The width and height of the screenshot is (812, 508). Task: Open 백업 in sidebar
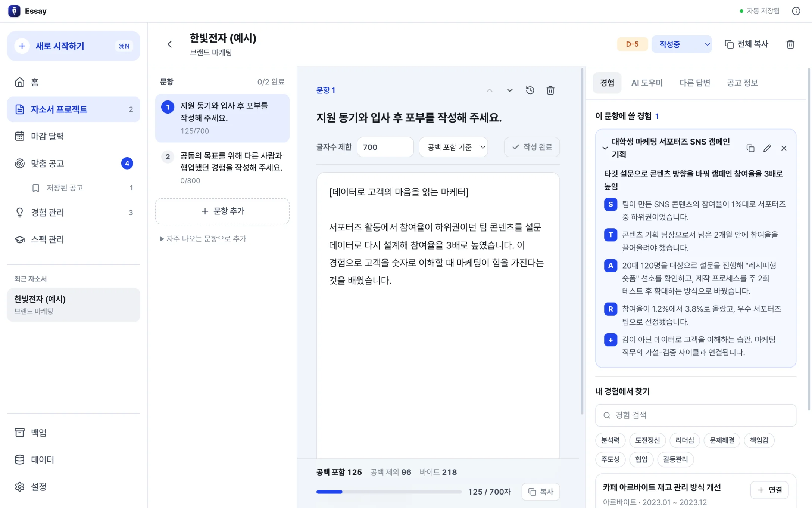(74, 433)
